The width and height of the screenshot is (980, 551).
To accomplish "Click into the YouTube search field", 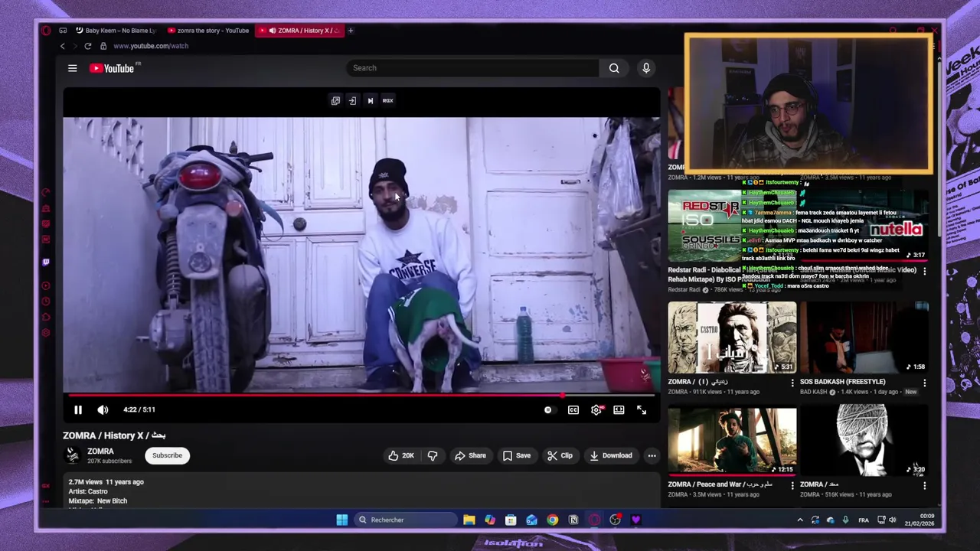I will (x=472, y=68).
